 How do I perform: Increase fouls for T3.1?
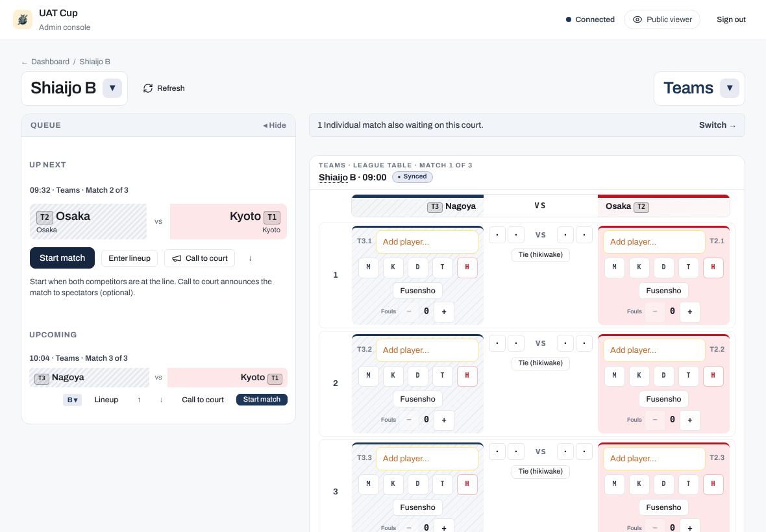coord(444,311)
